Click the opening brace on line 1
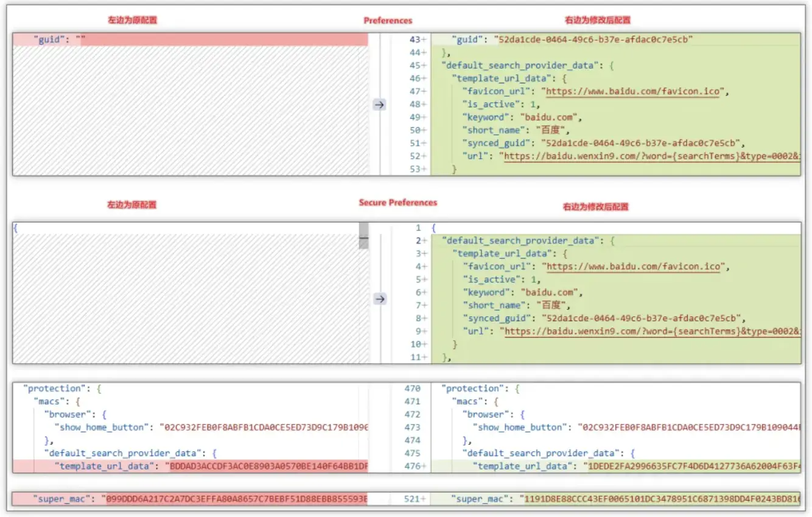 pyautogui.click(x=434, y=228)
